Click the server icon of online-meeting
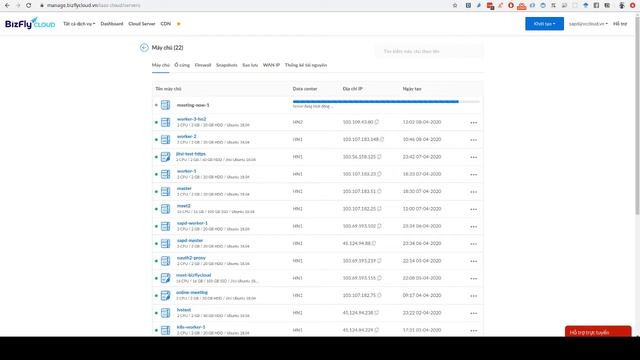The height and width of the screenshot is (360, 640). [x=165, y=296]
